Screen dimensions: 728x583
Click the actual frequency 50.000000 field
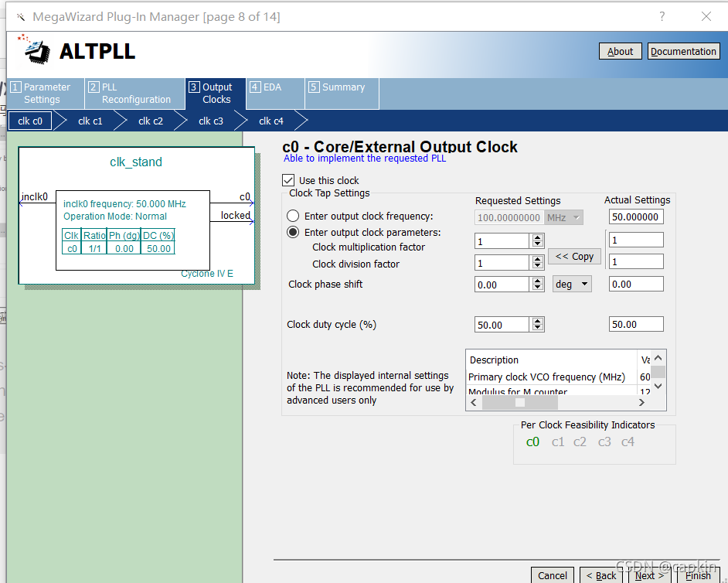coord(636,217)
